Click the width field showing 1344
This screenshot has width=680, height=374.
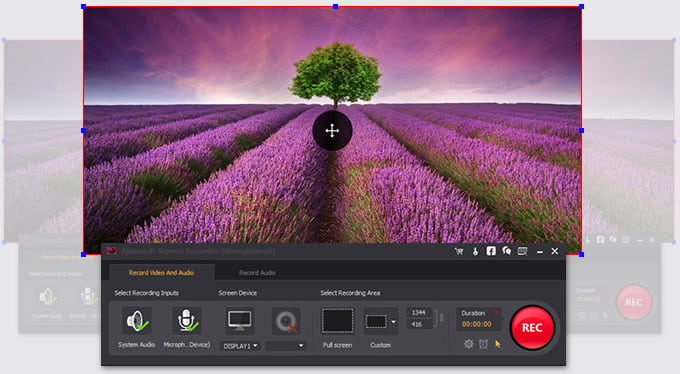point(419,312)
